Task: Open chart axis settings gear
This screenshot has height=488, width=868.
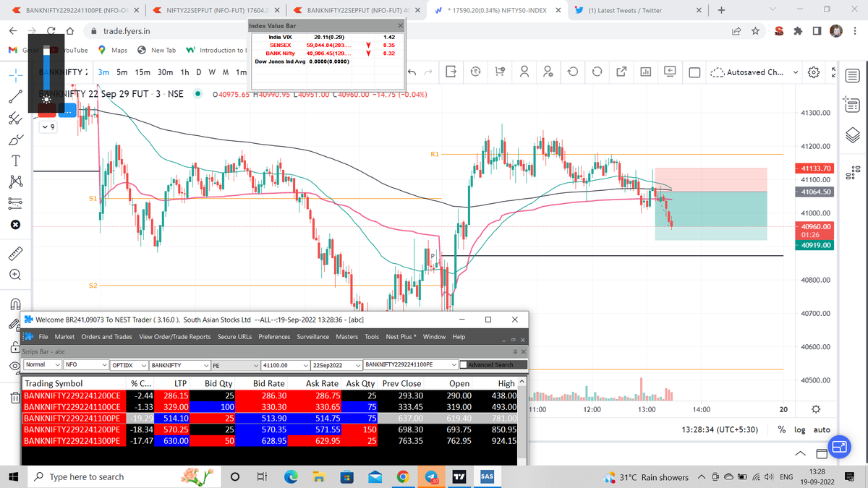Action: click(817, 410)
